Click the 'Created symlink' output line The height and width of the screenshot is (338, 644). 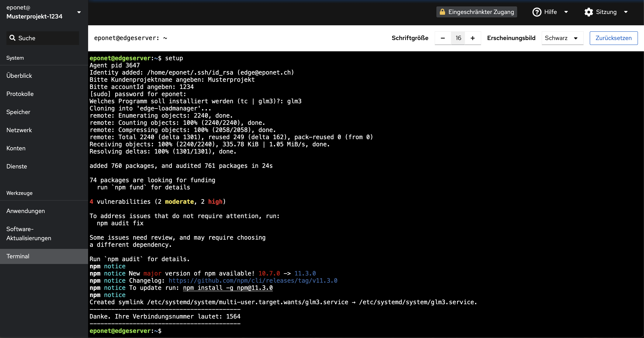283,302
